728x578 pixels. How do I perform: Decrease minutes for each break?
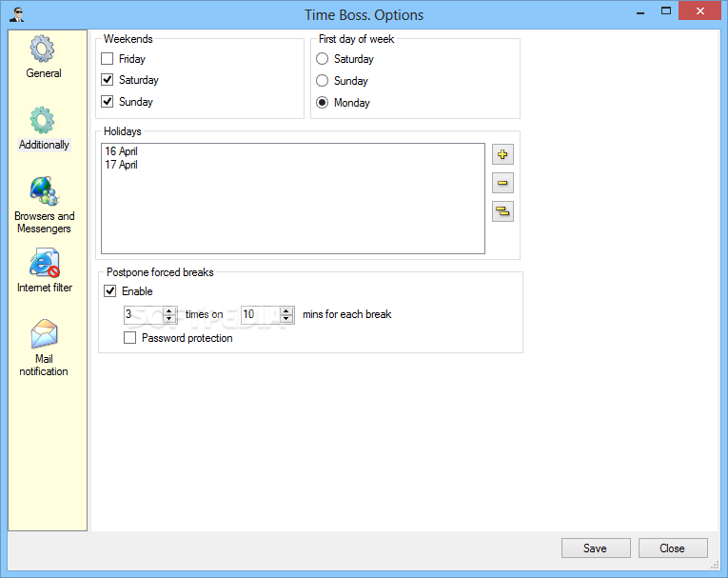click(286, 318)
